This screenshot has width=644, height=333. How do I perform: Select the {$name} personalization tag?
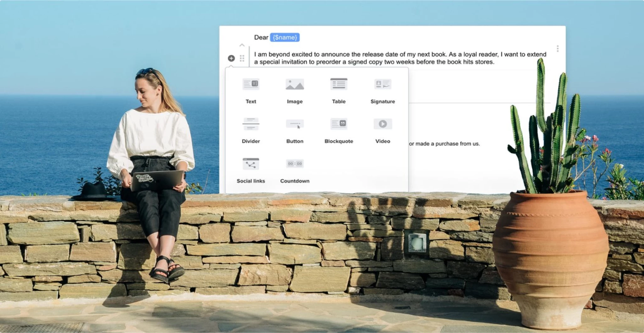[285, 37]
